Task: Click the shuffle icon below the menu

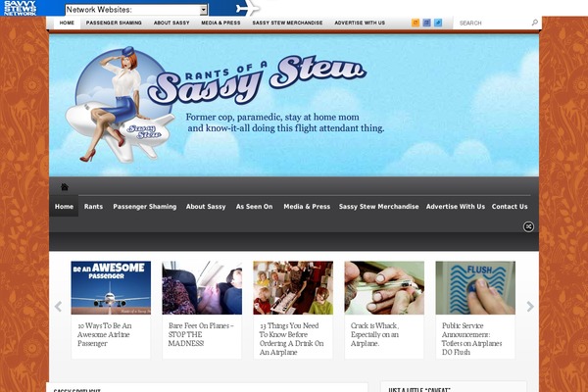Action: point(528,226)
